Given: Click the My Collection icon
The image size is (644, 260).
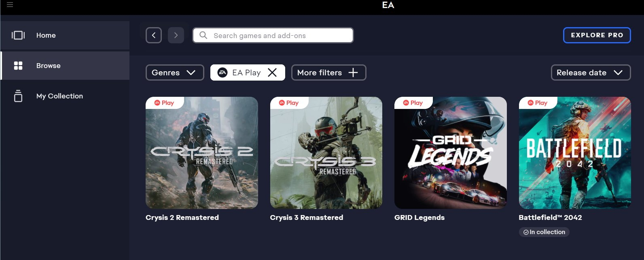Looking at the screenshot, I should [18, 96].
